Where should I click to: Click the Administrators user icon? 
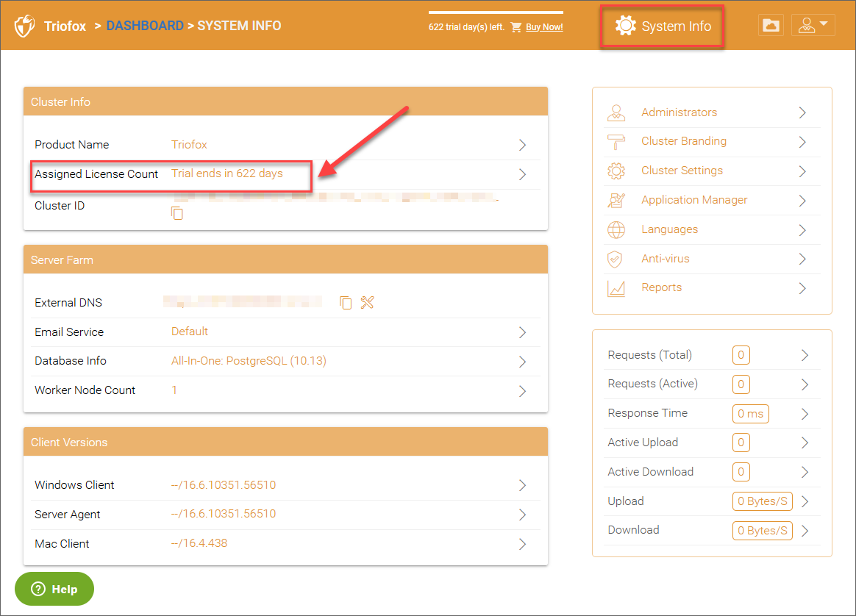coord(616,112)
